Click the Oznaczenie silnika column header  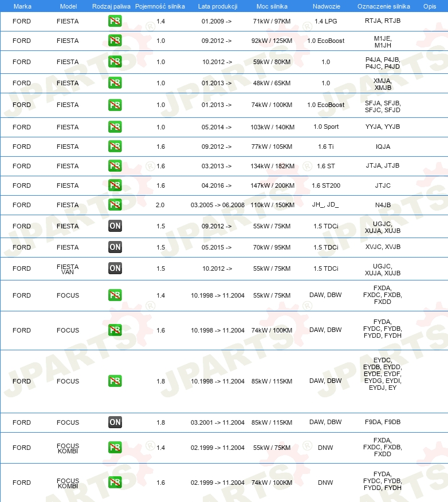[384, 6]
